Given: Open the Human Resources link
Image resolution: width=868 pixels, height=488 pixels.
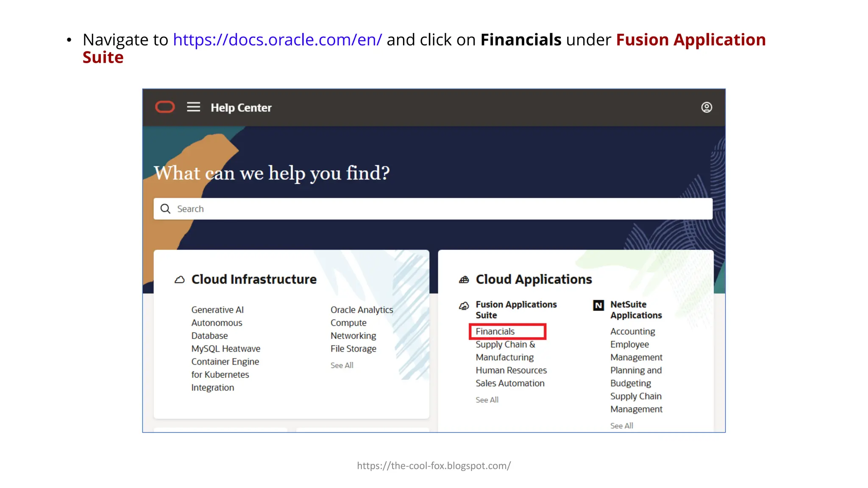Looking at the screenshot, I should tap(511, 370).
